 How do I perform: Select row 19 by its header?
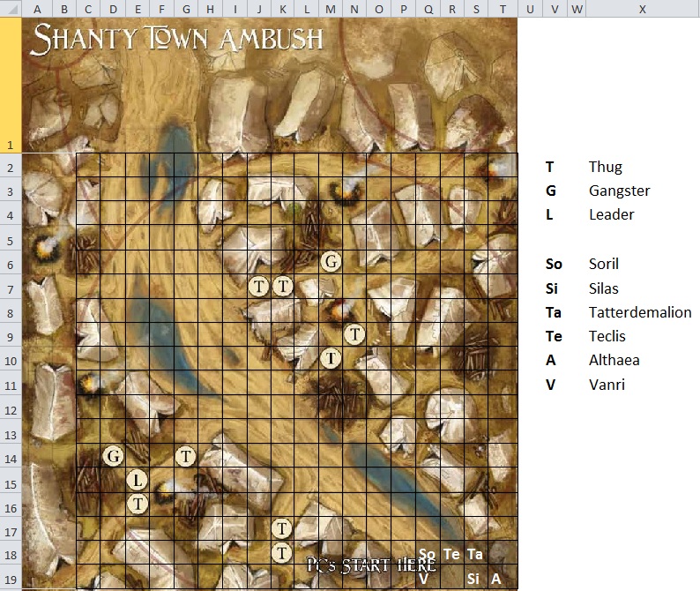(x=11, y=576)
